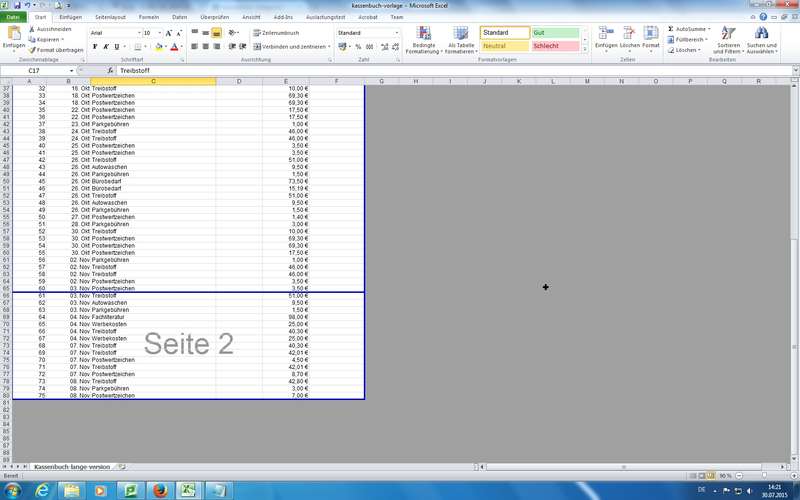This screenshot has width=800, height=500.
Task: Toggle italic text formatting
Action: [x=105, y=46]
